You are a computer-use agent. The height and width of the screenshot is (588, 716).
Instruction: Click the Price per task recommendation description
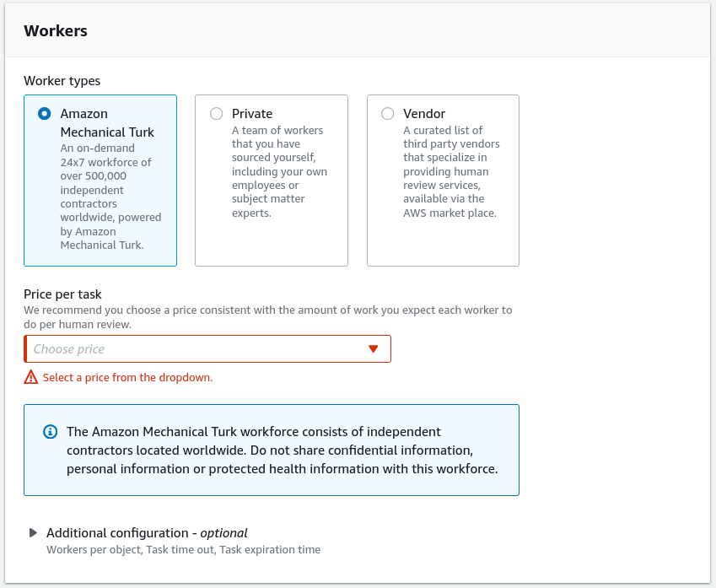pyautogui.click(x=268, y=317)
